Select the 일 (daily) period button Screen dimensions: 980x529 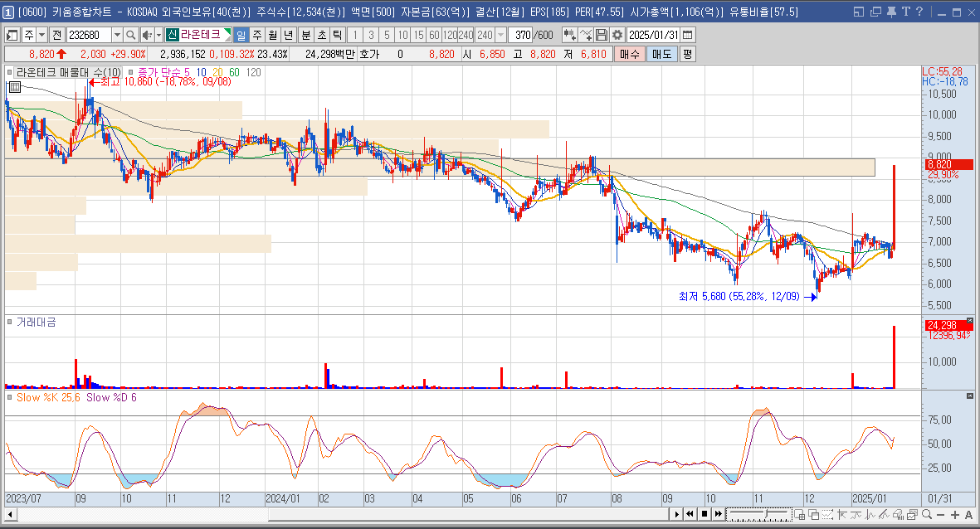point(241,35)
